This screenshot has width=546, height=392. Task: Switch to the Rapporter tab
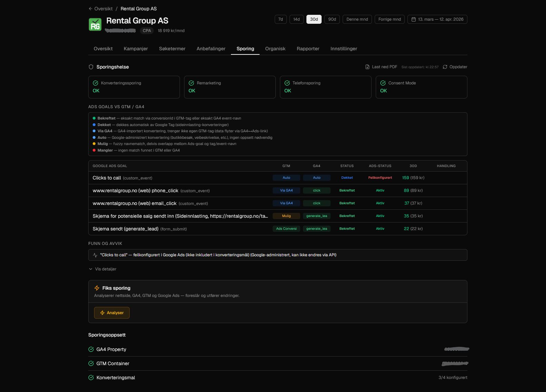[x=308, y=49]
